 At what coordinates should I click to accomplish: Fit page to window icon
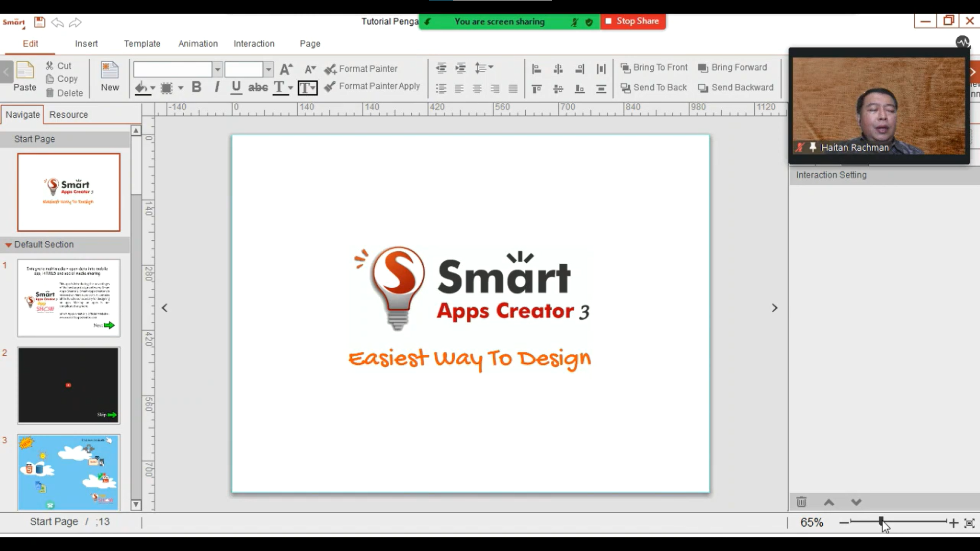tap(969, 523)
